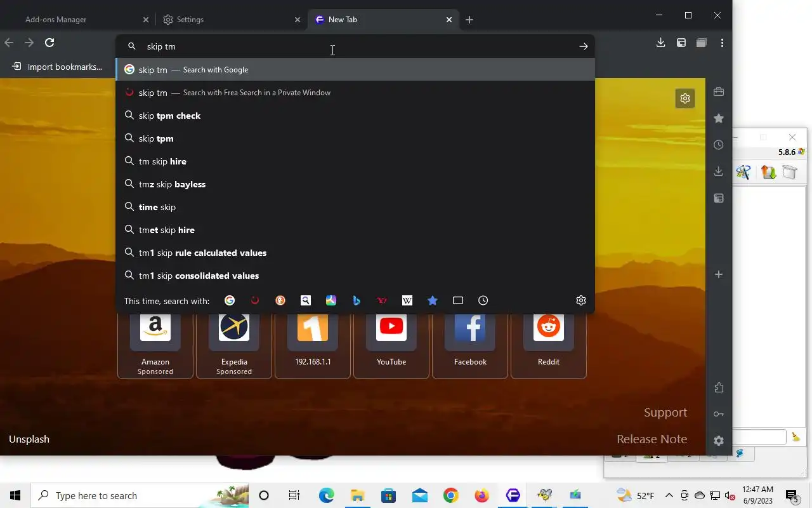Search this time with DuckDuckGo icon
This screenshot has width=812, height=508.
[x=280, y=300]
